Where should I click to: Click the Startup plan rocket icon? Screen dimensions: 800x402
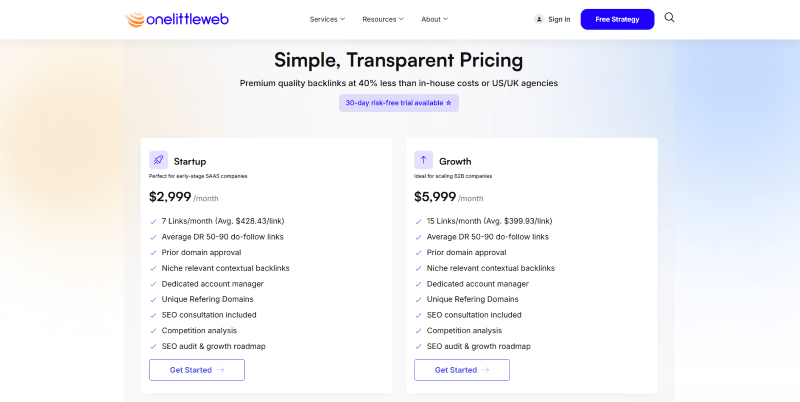click(158, 160)
